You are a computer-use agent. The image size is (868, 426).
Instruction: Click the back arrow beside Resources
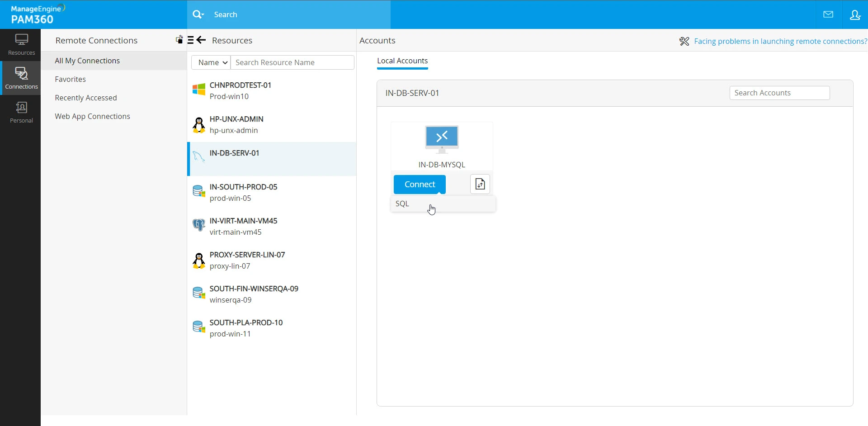200,40
